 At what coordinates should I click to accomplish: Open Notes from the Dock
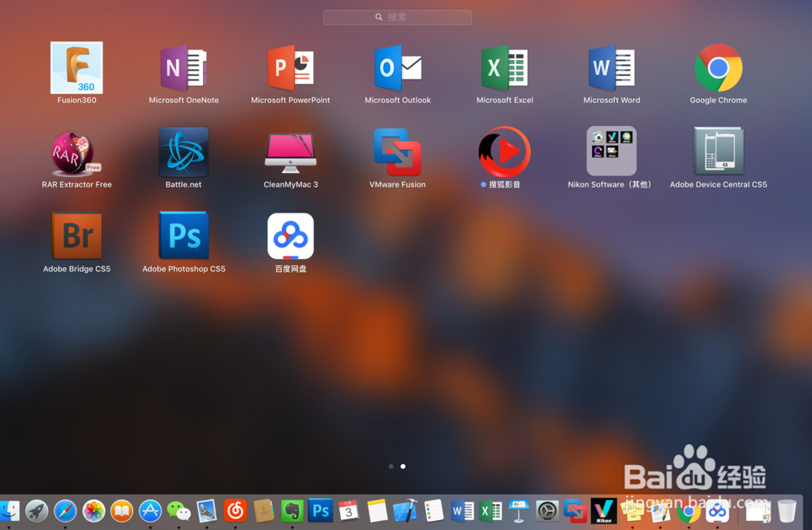377,511
